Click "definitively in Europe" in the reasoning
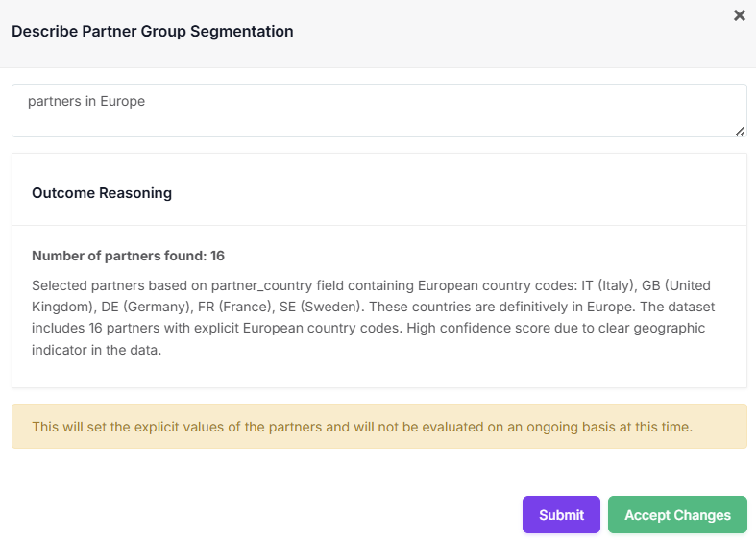The width and height of the screenshot is (756, 542). click(577, 307)
